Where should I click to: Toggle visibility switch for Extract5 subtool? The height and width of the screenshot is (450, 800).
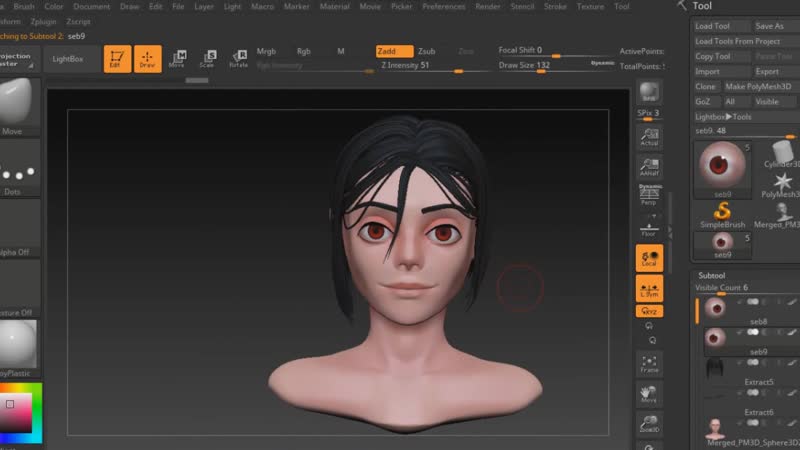tap(753, 362)
